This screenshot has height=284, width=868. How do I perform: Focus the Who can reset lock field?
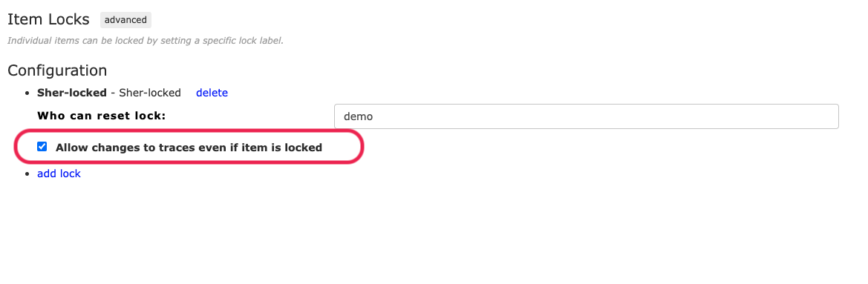587,116
